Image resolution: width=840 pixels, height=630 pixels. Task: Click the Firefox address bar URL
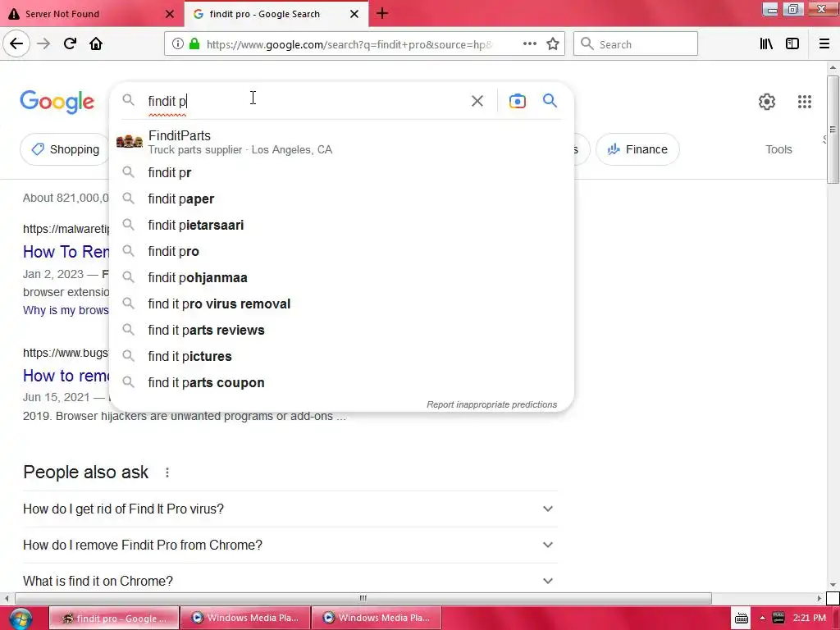[349, 44]
